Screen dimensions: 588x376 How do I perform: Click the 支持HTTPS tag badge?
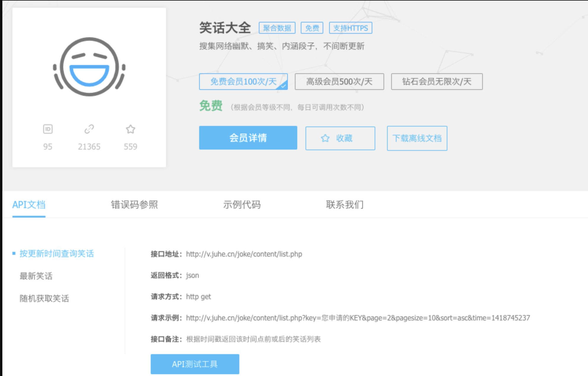(350, 28)
